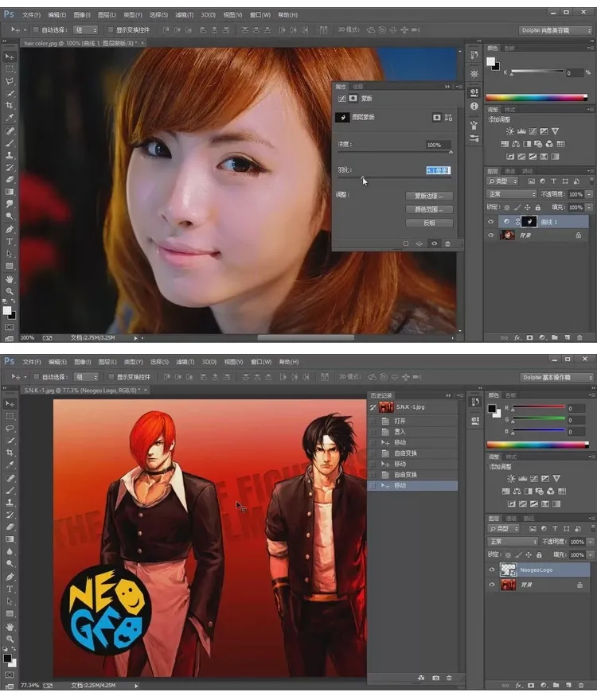Open 填充 arrow in S.N.K -1.jpg window
The image size is (597, 700).
pos(590,554)
